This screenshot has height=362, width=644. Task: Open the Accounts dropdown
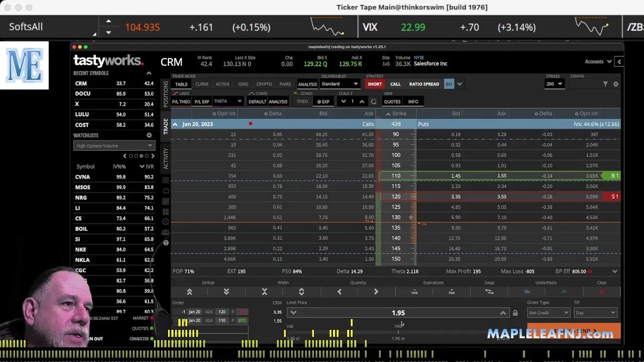pyautogui.click(x=598, y=62)
